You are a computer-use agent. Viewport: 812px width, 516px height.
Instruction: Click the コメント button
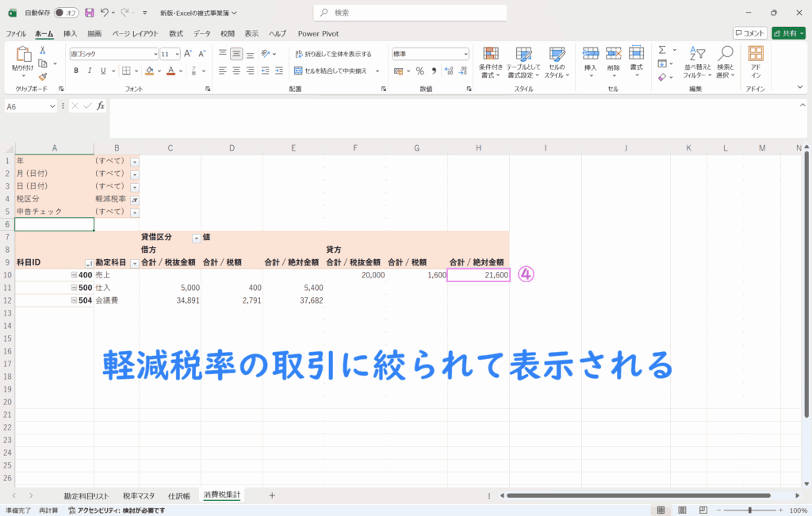pyautogui.click(x=749, y=33)
